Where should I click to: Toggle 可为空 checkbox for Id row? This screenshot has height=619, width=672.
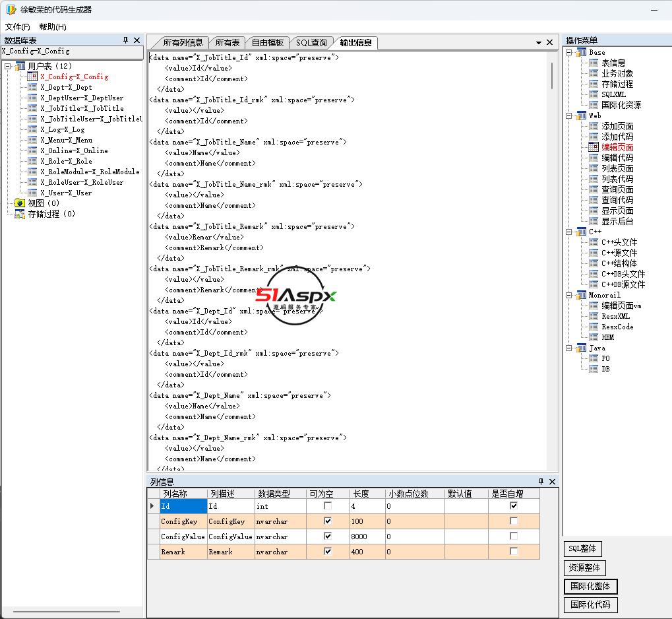pos(328,505)
